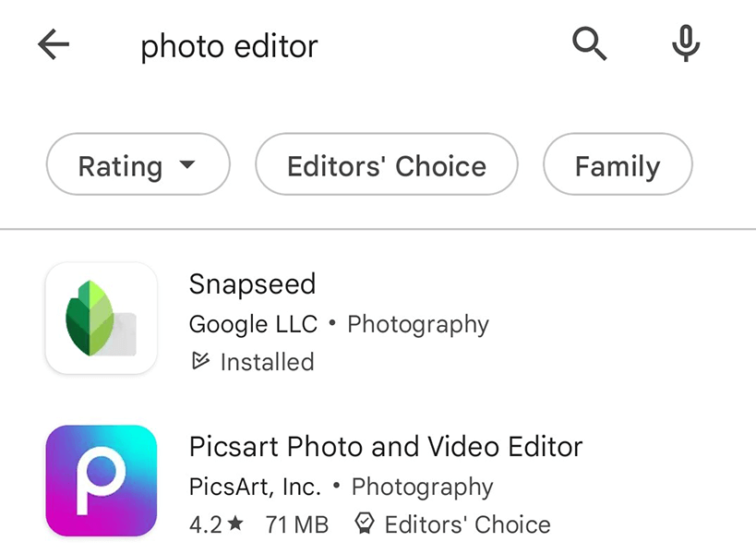The width and height of the screenshot is (756, 554).
Task: Click the "photo editor" search field
Action: pos(229,46)
